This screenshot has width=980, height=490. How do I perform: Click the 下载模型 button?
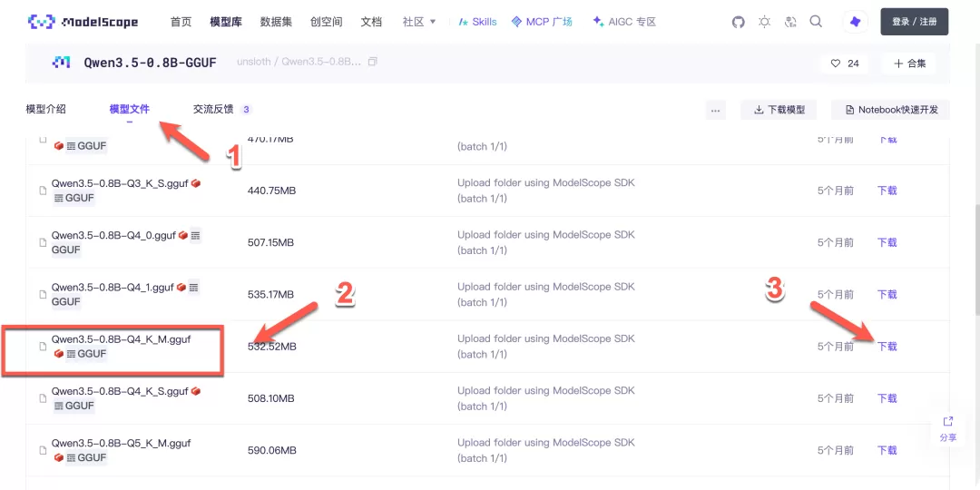point(779,110)
